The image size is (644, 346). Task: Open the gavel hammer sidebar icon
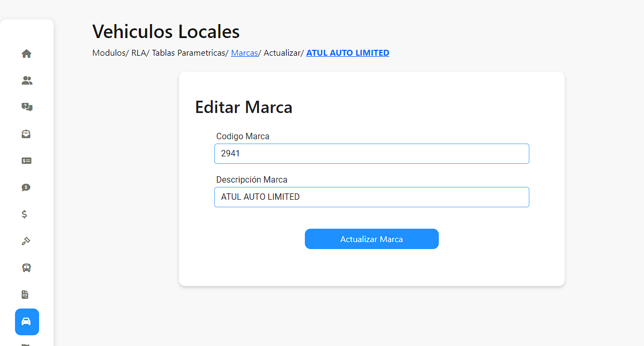tap(26, 241)
